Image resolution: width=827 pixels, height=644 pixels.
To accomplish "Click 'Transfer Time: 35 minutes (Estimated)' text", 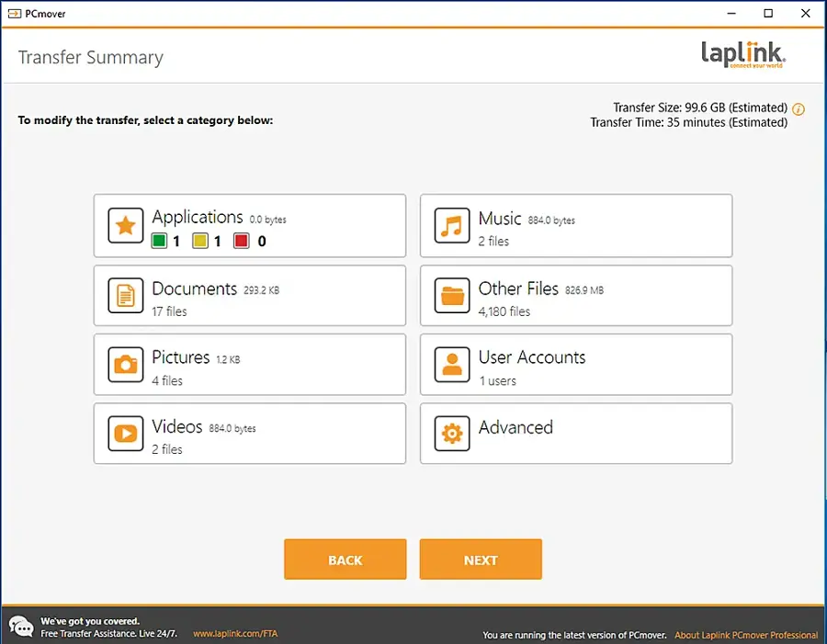I will pos(689,122).
